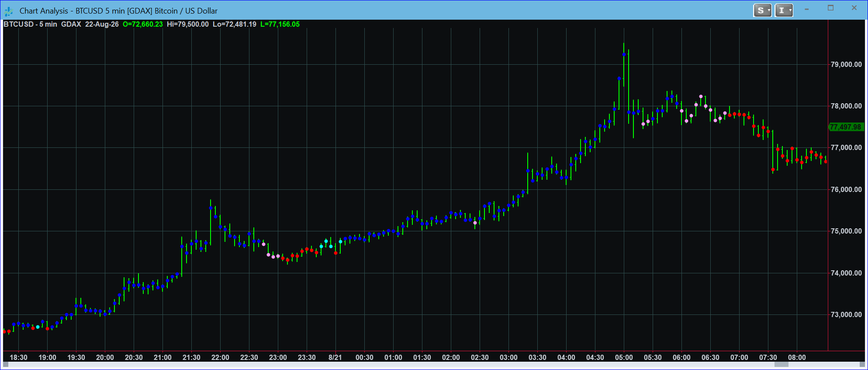Screen dimensions: 868x370
Task: Click the '73,000.00' price axis label
Action: (846, 315)
